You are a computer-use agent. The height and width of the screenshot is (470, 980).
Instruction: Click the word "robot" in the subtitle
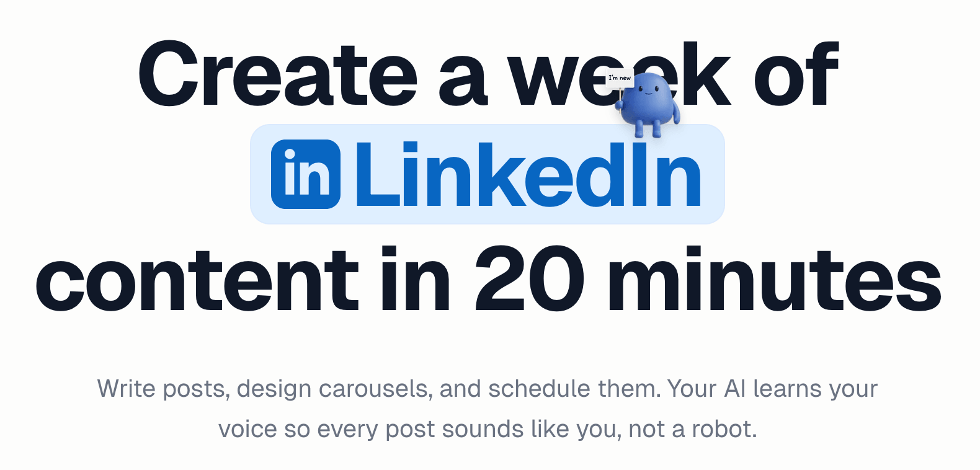721,429
